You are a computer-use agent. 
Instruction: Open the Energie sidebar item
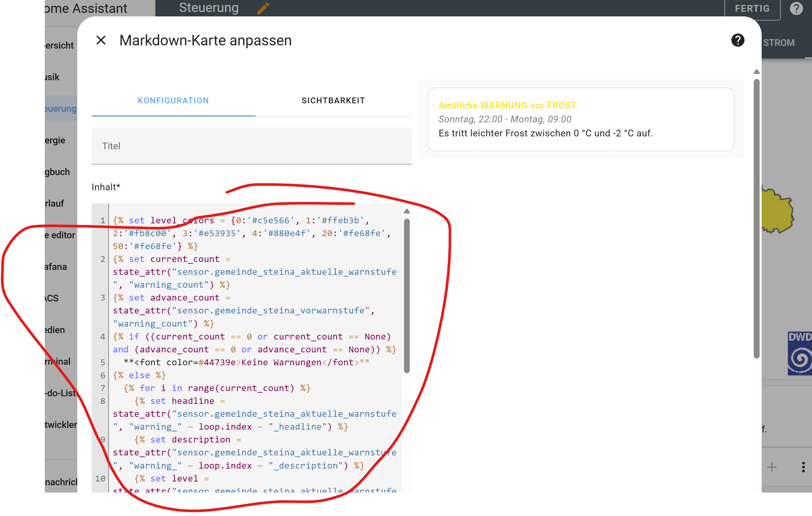click(x=61, y=140)
